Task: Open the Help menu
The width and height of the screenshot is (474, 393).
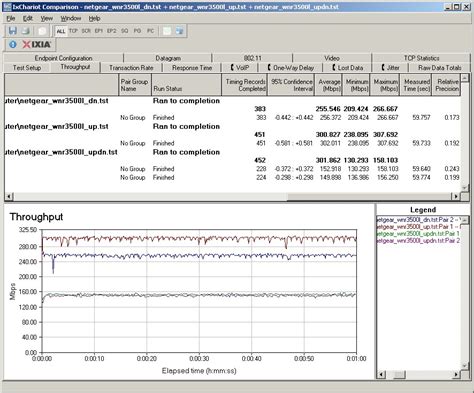Action: [x=94, y=18]
